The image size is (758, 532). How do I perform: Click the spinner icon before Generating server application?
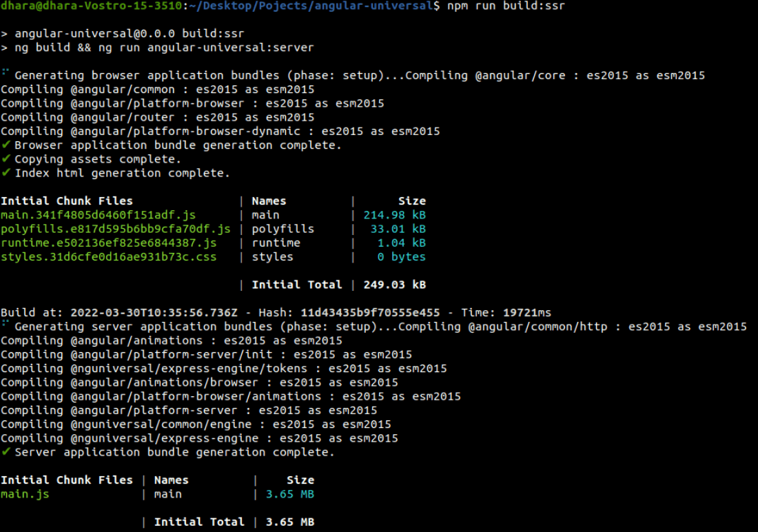click(x=5, y=323)
